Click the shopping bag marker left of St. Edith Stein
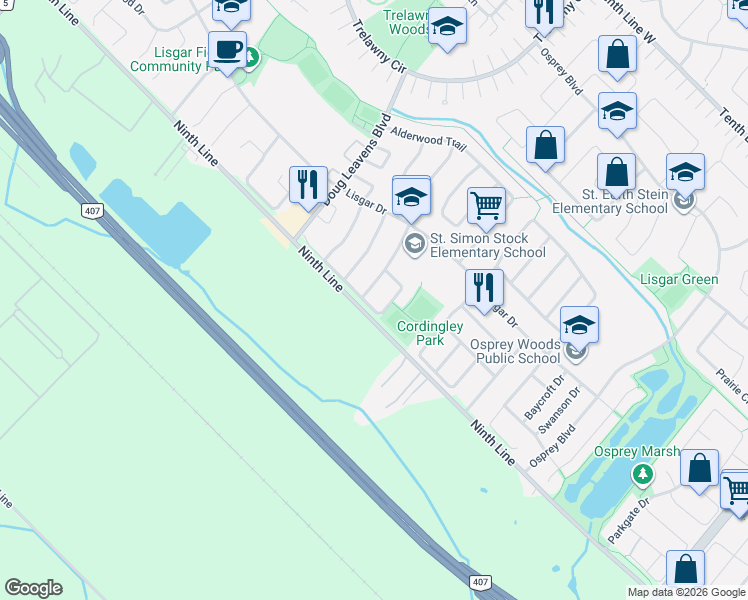This screenshot has height=600, width=748. tap(545, 147)
